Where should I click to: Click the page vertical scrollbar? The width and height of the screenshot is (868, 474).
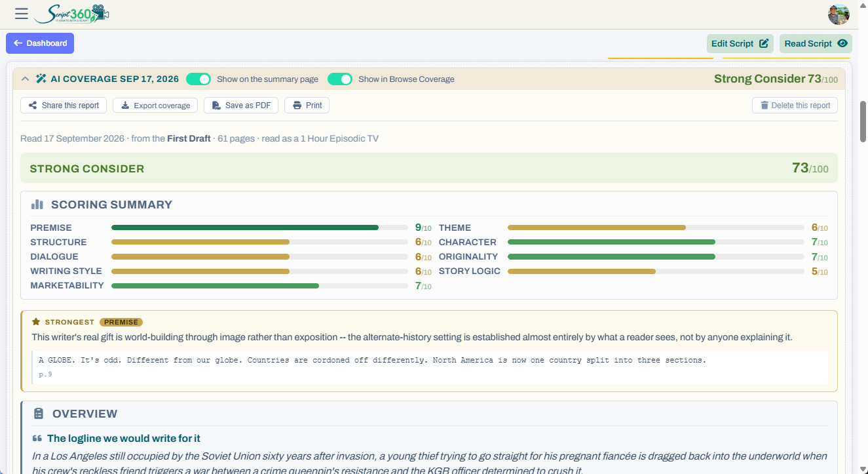point(863,121)
